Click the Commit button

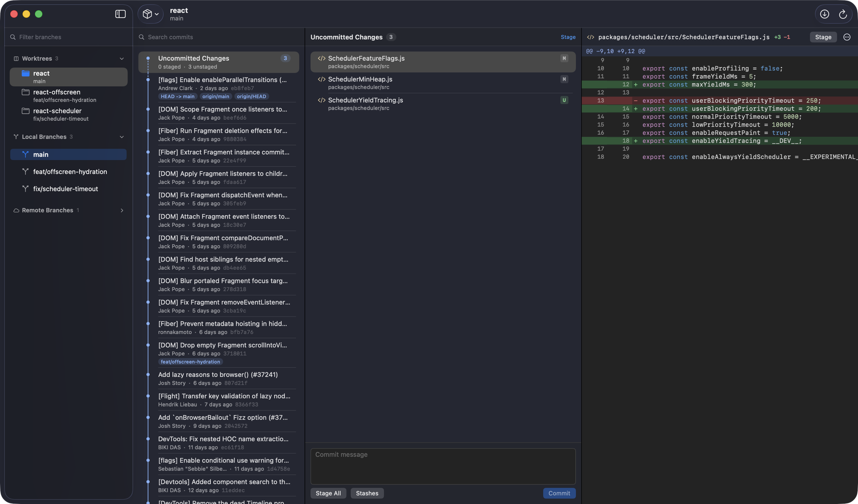tap(559, 493)
